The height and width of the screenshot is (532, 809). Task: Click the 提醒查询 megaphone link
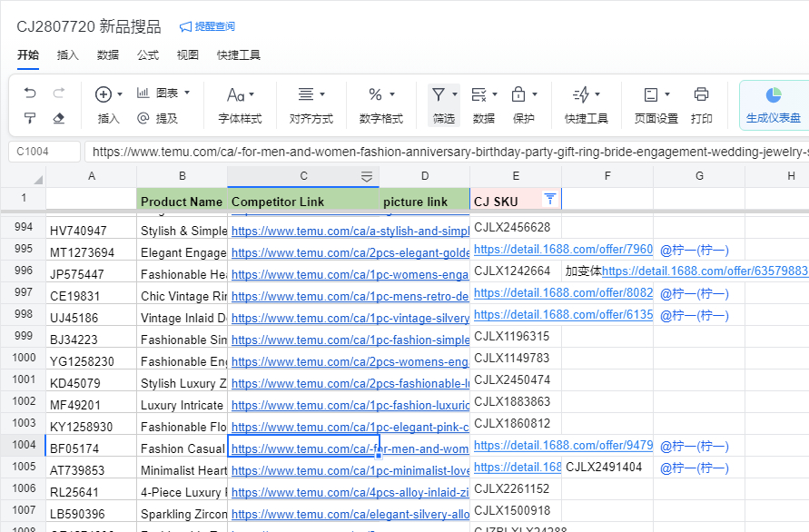tap(207, 26)
